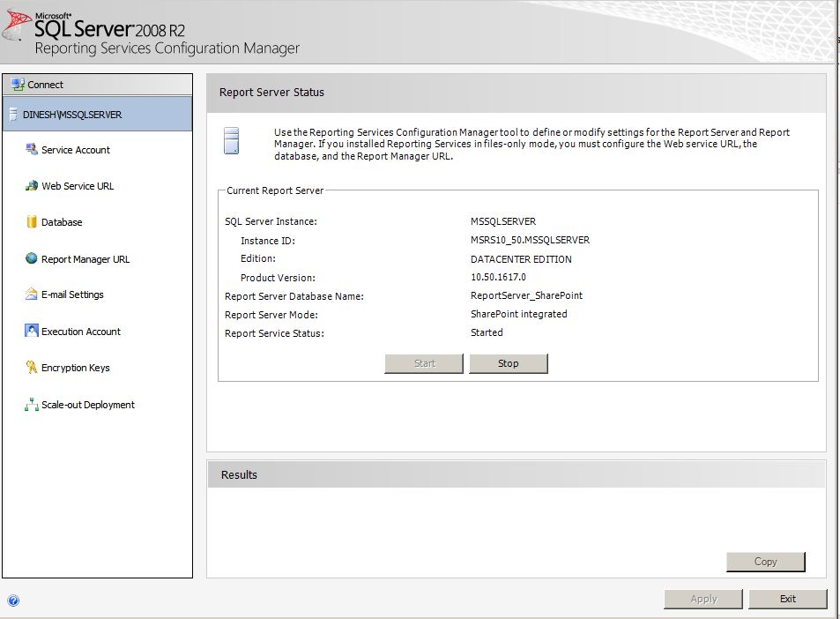Click the Report Service Status label
This screenshot has width=840, height=619.
pyautogui.click(x=274, y=333)
